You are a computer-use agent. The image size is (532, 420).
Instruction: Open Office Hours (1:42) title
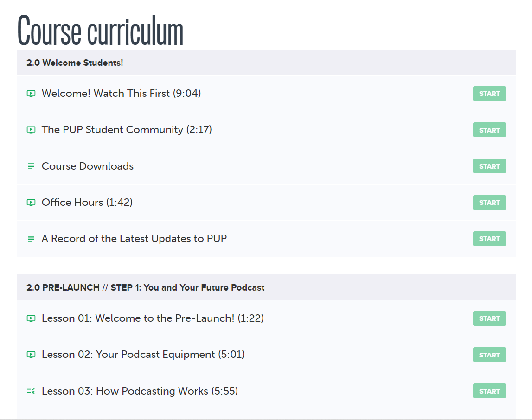coord(87,203)
